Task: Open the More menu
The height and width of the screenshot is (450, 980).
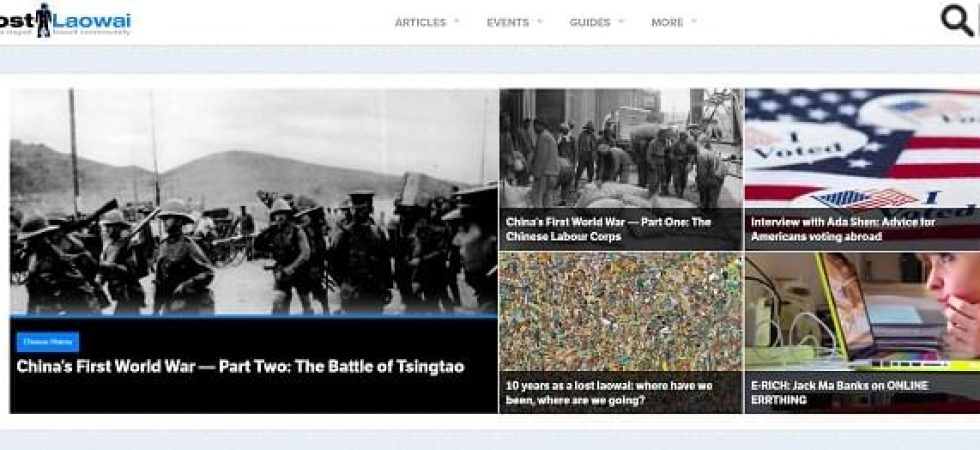Action: (667, 22)
